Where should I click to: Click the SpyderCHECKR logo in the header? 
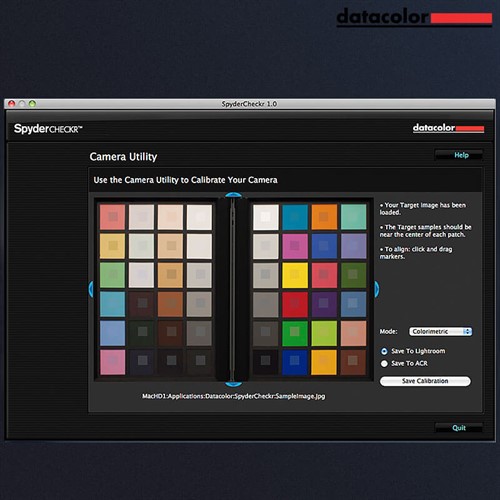point(48,129)
